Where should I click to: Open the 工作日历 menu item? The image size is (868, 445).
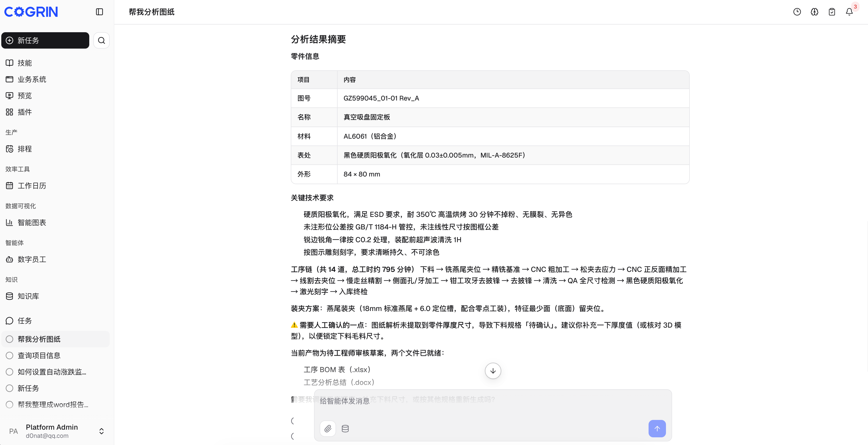coord(55,186)
